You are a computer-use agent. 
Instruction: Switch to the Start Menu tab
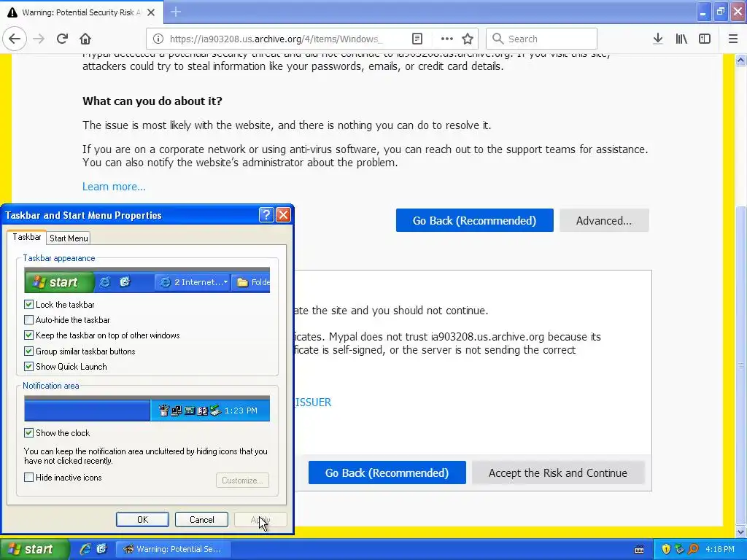pyautogui.click(x=69, y=238)
